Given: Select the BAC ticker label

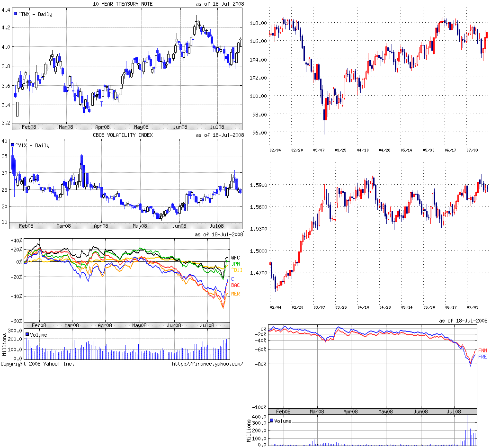Looking at the screenshot, I should 235,285.
